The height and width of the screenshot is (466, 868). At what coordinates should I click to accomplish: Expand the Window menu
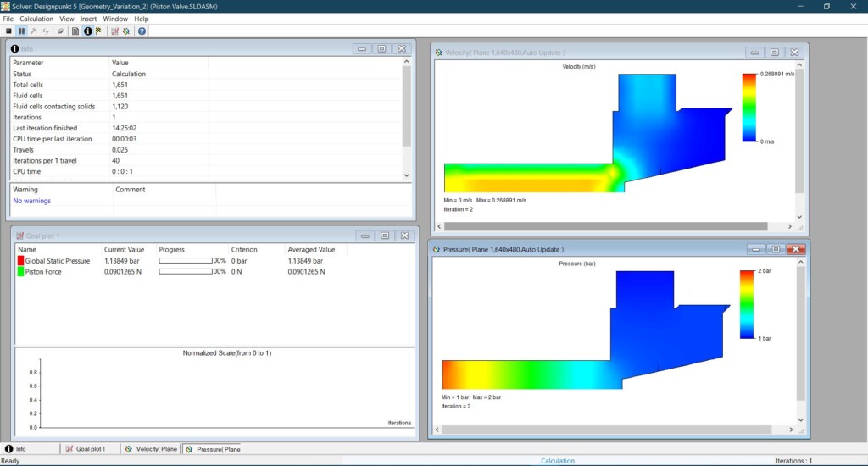click(114, 19)
